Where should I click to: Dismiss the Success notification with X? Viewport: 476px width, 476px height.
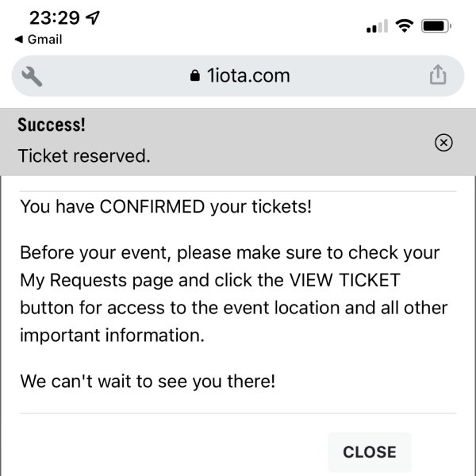coord(443,142)
